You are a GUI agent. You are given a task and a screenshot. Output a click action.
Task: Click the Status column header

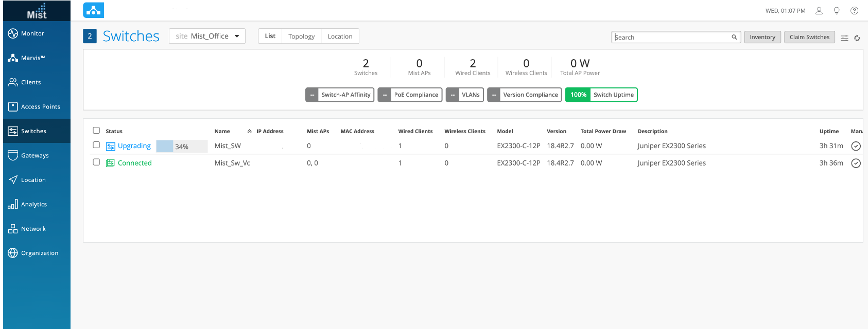114,132
